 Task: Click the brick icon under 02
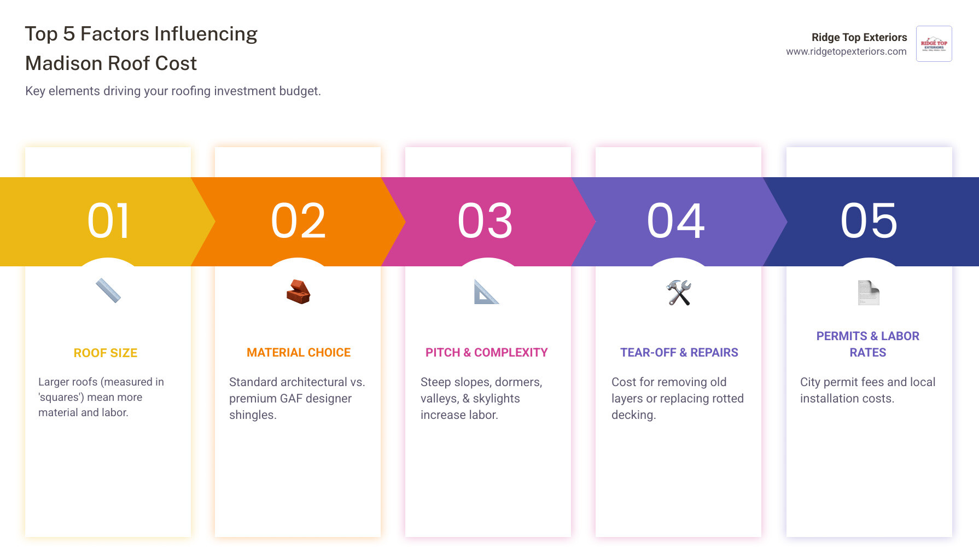pos(299,292)
